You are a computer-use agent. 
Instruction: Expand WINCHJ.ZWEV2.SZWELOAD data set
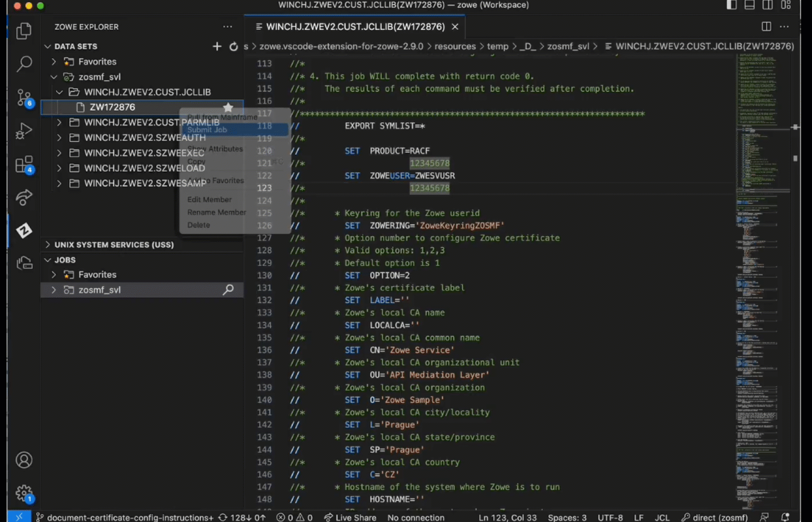(x=59, y=168)
